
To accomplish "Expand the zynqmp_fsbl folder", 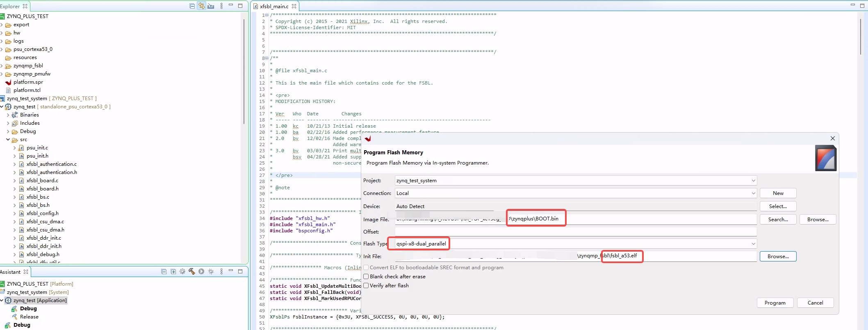I will 2,66.
